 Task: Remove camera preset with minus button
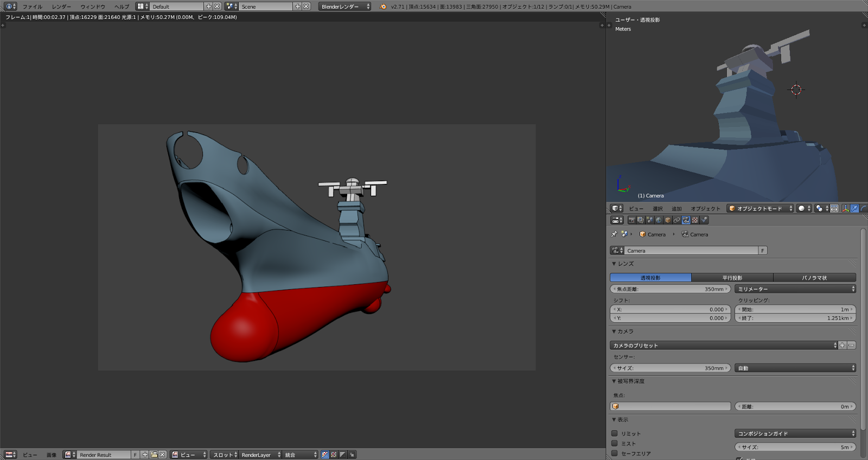click(852, 346)
